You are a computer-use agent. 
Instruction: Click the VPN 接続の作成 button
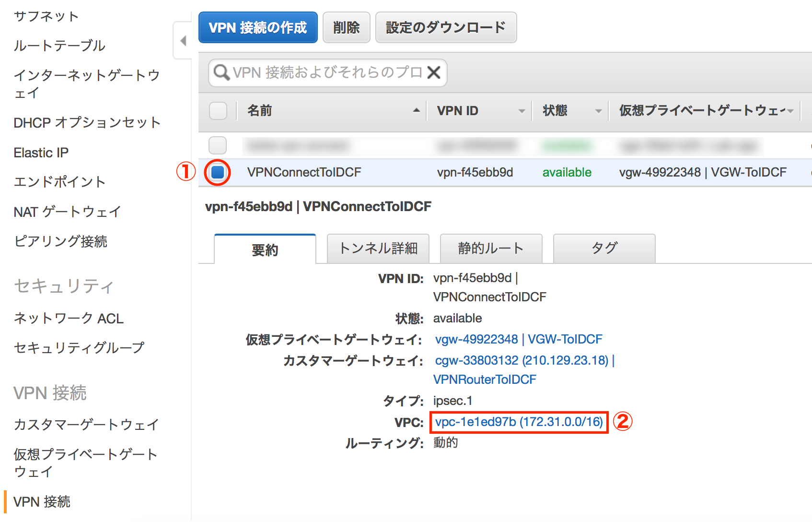tap(258, 27)
